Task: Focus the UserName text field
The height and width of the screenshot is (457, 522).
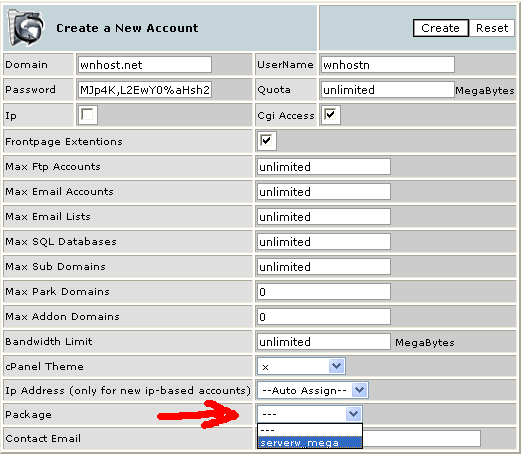Action: point(388,65)
